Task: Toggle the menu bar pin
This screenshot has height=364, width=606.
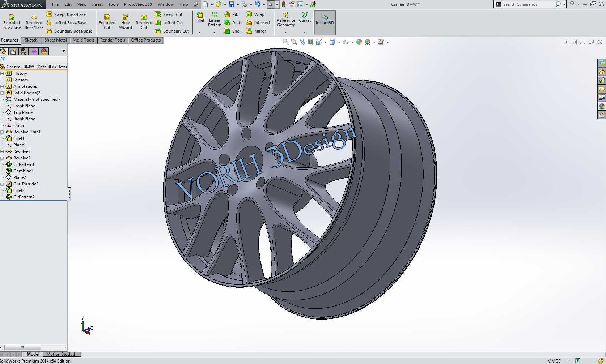Action: tap(196, 4)
